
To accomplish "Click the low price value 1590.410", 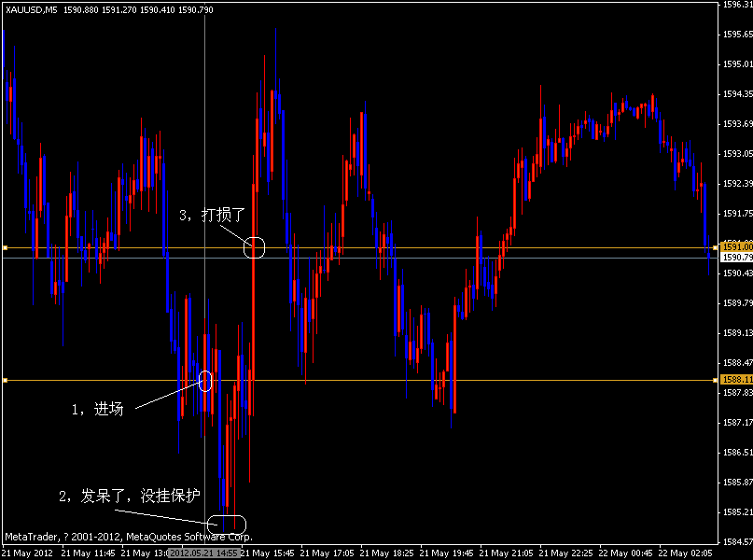I will tap(158, 9).
